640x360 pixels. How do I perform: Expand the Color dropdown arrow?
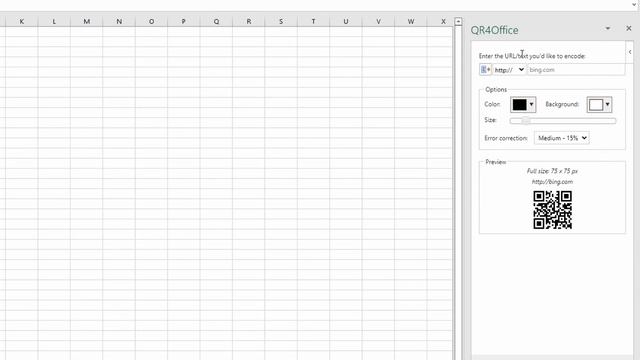pyautogui.click(x=531, y=104)
